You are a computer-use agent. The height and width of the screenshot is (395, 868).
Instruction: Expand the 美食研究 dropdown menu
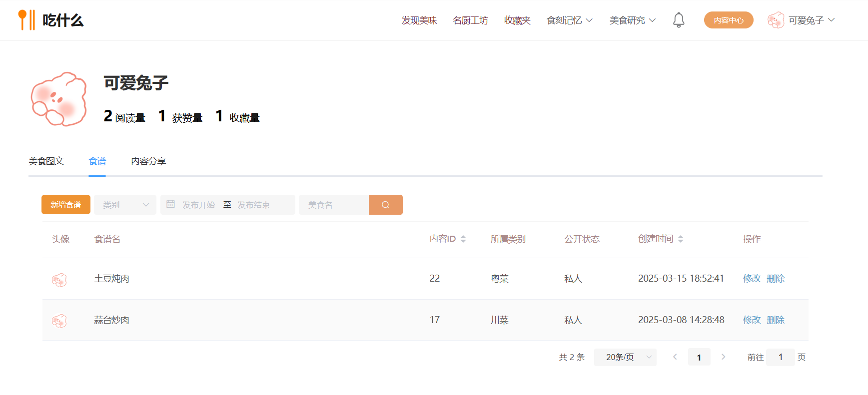click(x=633, y=20)
